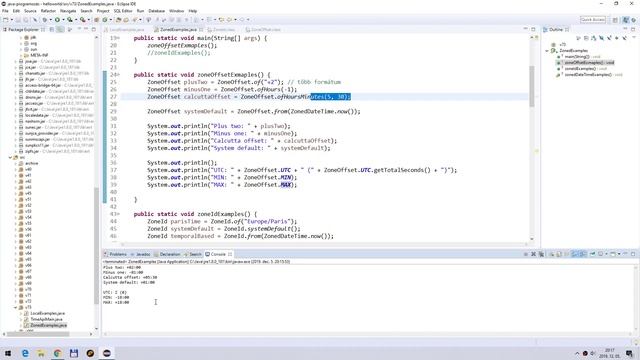Open the Navigate menu
This screenshot has height=360, width=640.
(x=68, y=11)
